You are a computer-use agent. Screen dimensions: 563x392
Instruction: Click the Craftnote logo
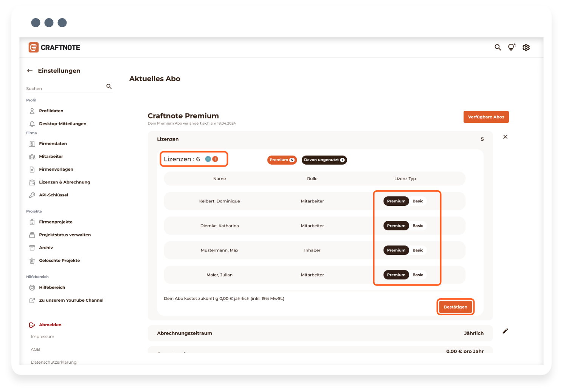[54, 47]
